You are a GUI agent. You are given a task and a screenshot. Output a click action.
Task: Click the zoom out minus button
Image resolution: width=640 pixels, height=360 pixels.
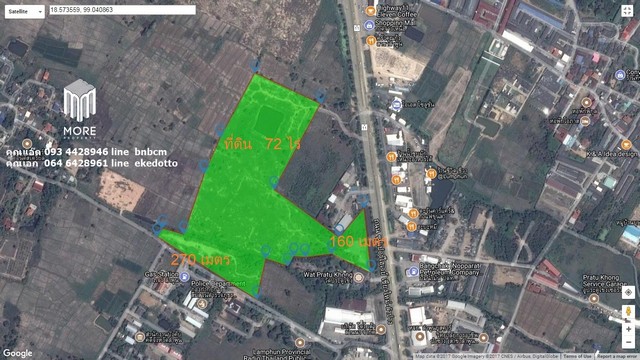click(x=629, y=342)
